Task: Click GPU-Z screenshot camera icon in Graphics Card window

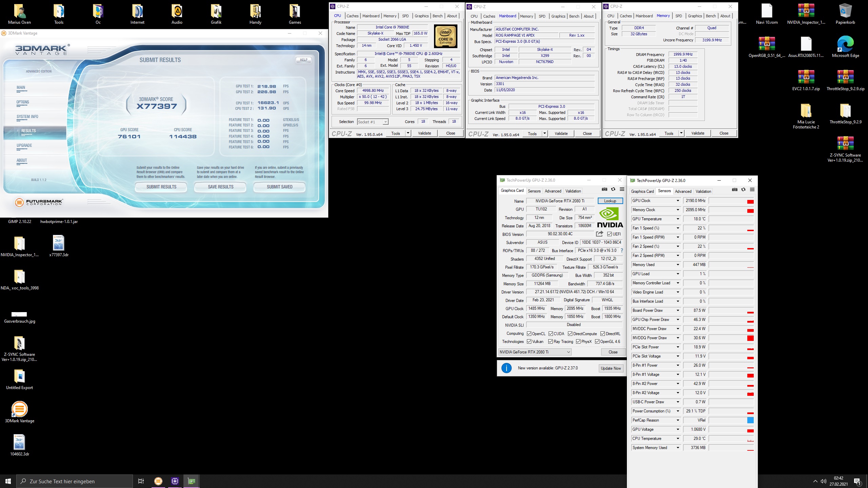Action: [604, 189]
